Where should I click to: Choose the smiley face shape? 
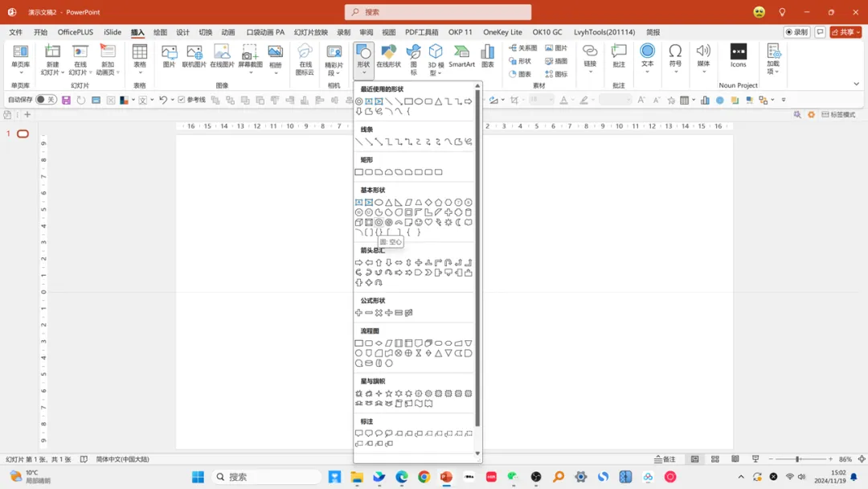coord(419,222)
